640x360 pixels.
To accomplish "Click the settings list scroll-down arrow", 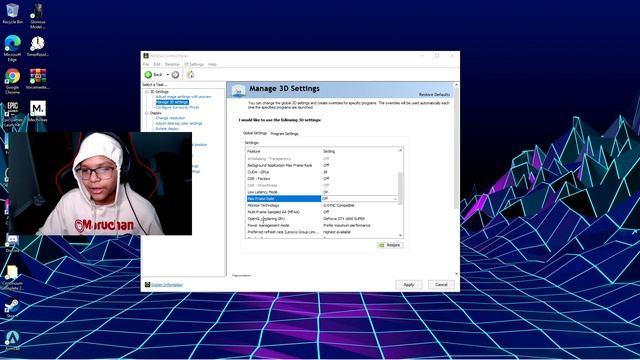I will [x=400, y=235].
